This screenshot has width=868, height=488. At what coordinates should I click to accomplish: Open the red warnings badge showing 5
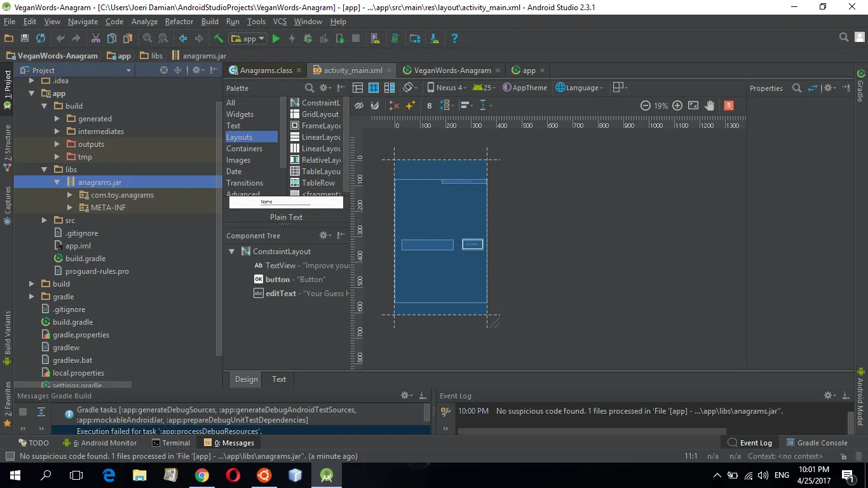(729, 105)
